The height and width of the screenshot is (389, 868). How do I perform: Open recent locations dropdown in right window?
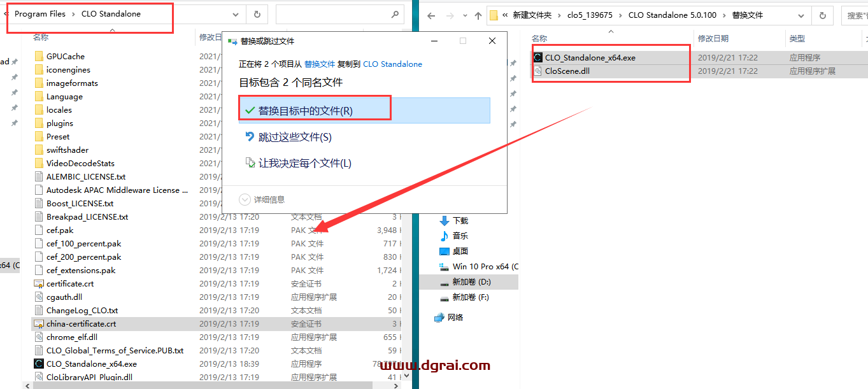click(x=464, y=15)
